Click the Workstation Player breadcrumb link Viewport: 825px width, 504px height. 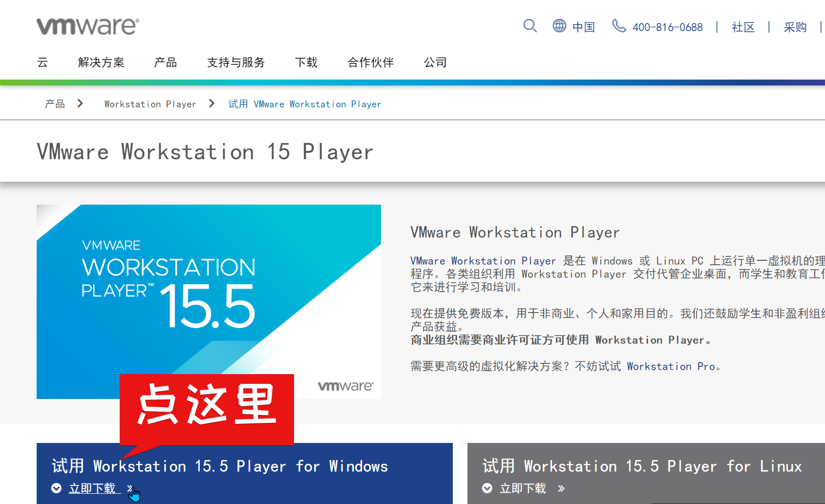150,104
